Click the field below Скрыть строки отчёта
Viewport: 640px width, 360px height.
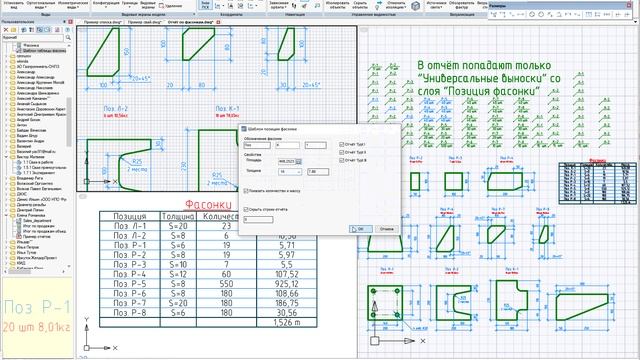(258, 220)
